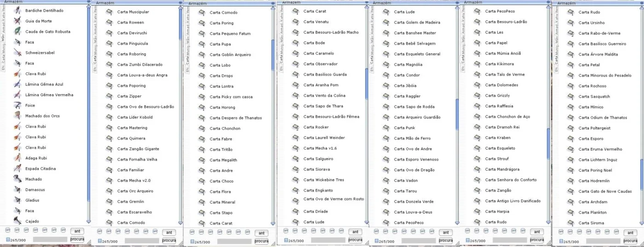Click 'procura' button in the Cajado window
Viewport: 644px width, 247px height.
77,239
